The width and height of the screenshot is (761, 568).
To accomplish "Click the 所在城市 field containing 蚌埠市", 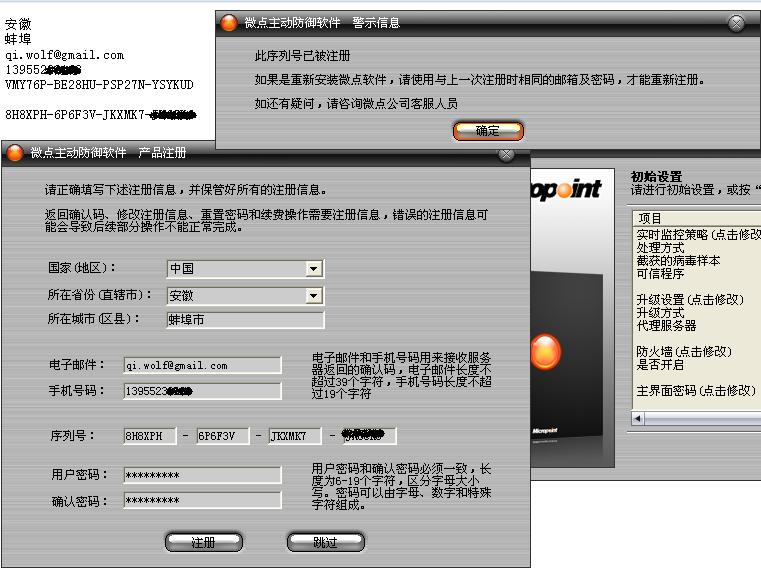I will click(x=245, y=319).
